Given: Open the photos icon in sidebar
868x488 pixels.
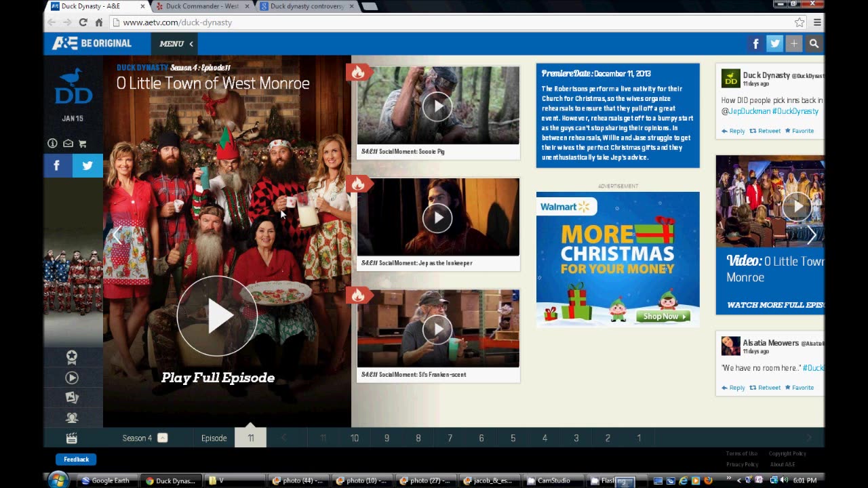Looking at the screenshot, I should 72,398.
